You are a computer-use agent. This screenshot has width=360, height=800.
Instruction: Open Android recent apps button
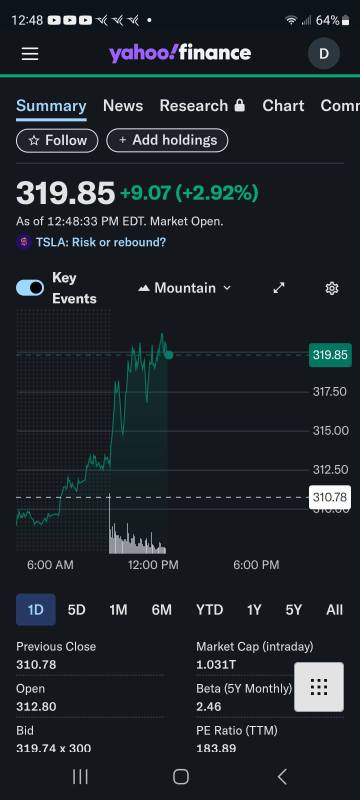pos(80,777)
